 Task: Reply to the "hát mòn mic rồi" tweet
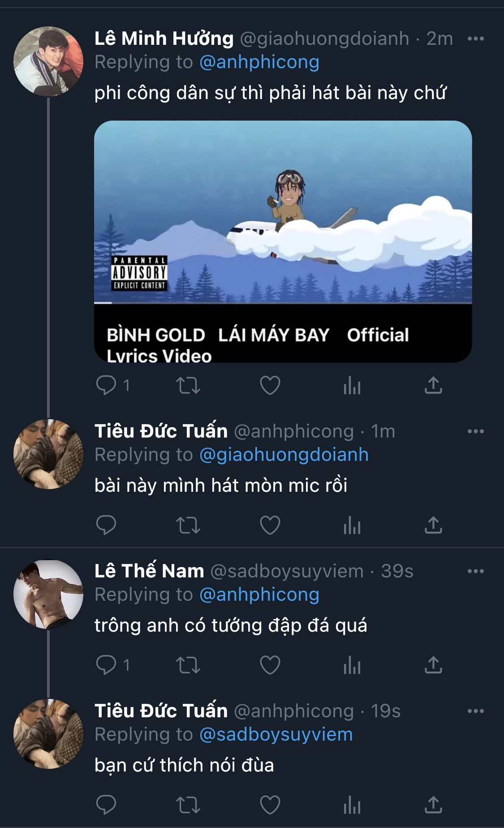pos(107,525)
